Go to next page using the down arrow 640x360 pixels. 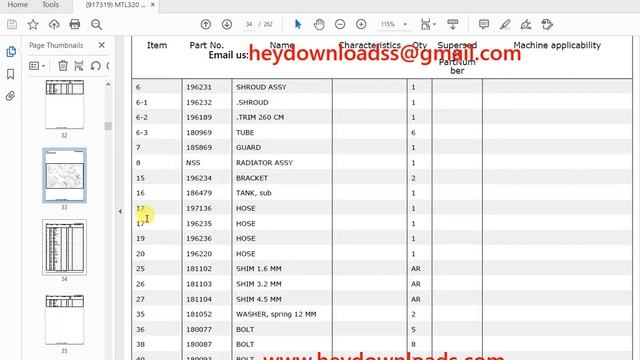coord(227,24)
